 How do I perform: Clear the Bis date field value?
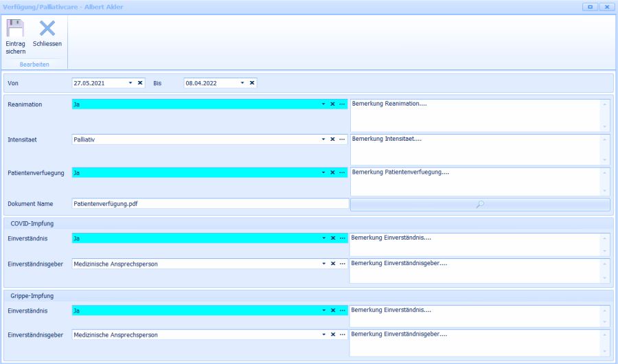(252, 83)
